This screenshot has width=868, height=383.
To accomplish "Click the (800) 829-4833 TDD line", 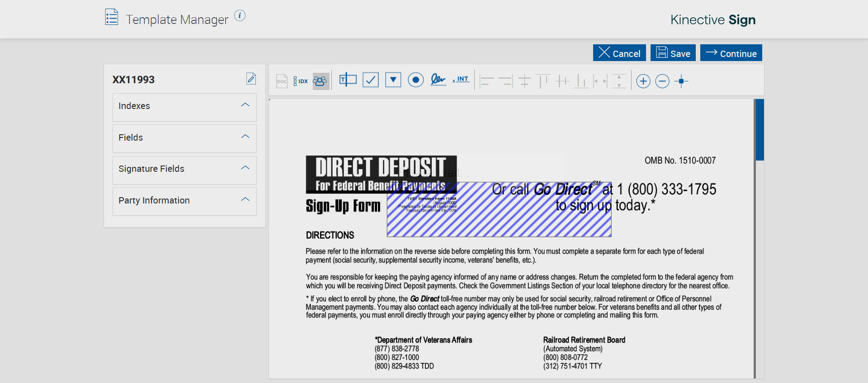I will coord(404,366).
